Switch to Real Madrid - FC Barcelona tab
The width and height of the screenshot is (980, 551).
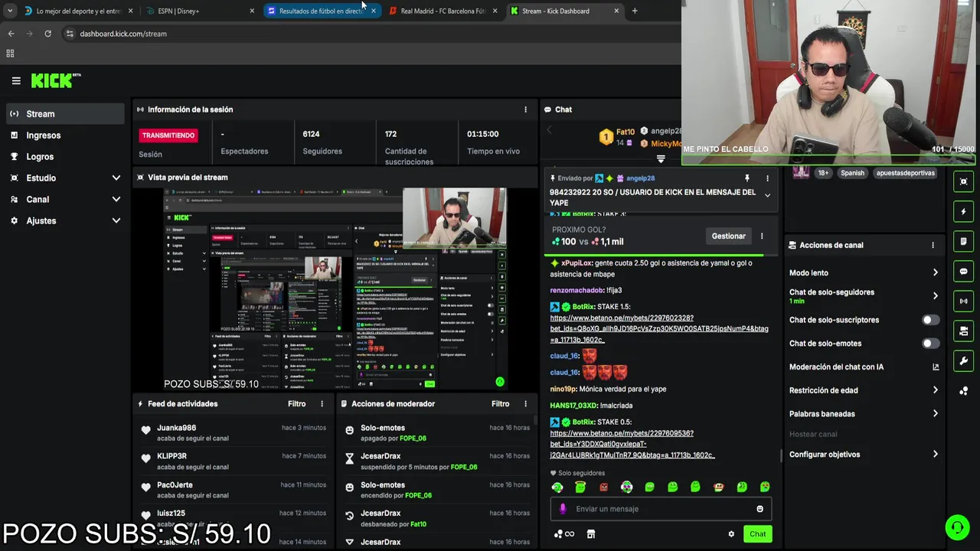point(444,11)
